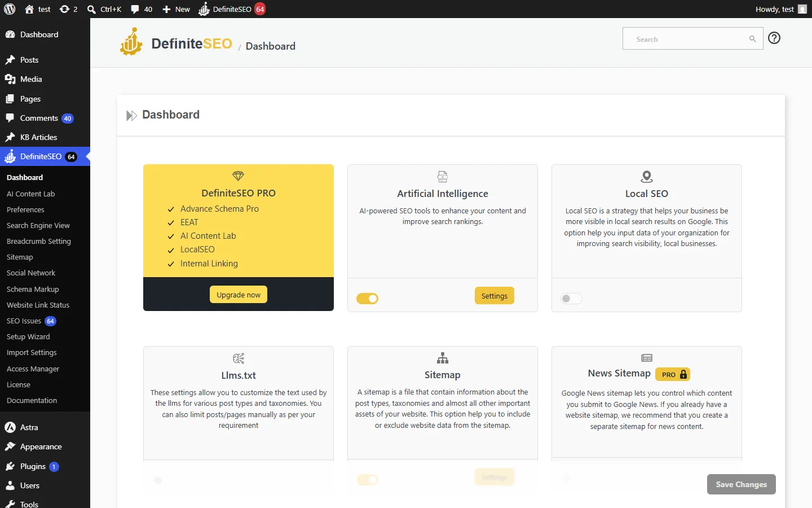
Task: Open AI Content Lab submenu item
Action: tap(31, 194)
